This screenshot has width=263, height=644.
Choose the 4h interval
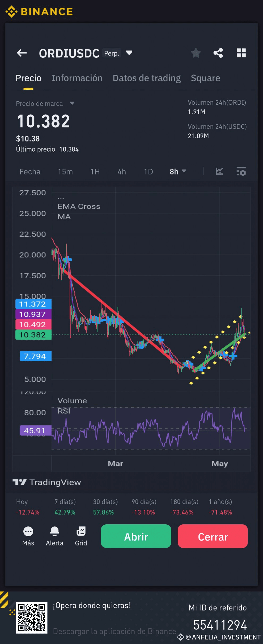point(122,172)
